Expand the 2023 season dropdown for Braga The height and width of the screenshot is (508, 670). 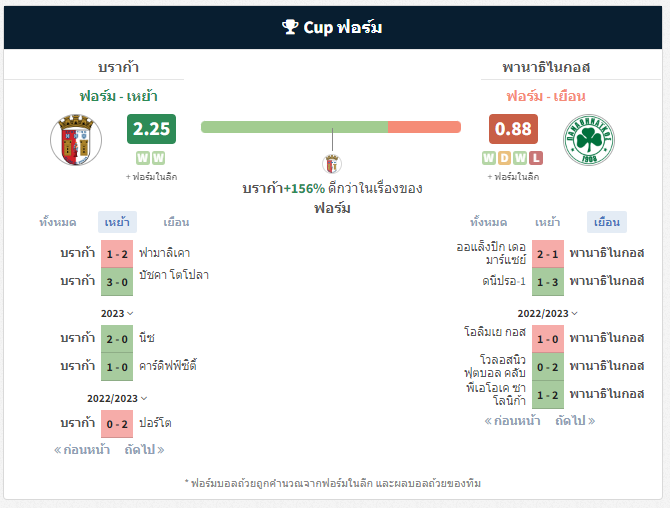[x=117, y=313]
